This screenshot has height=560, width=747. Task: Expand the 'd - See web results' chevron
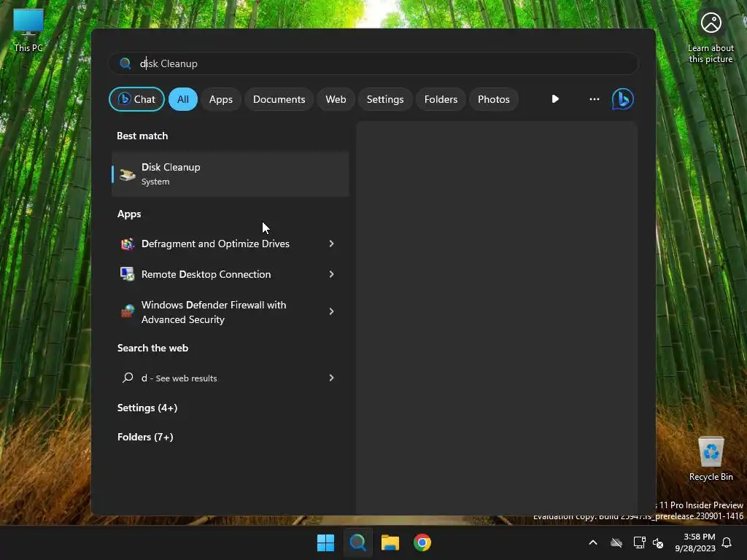coord(331,378)
